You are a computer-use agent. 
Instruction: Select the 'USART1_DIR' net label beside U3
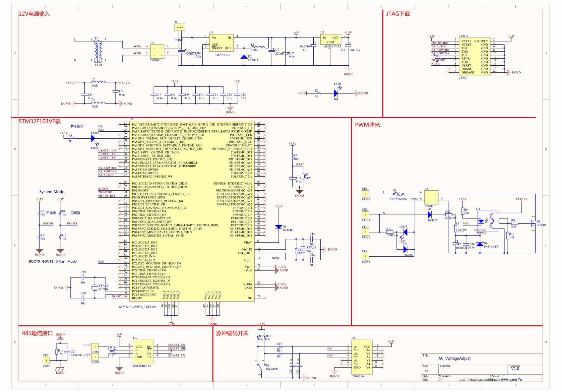tap(107, 151)
